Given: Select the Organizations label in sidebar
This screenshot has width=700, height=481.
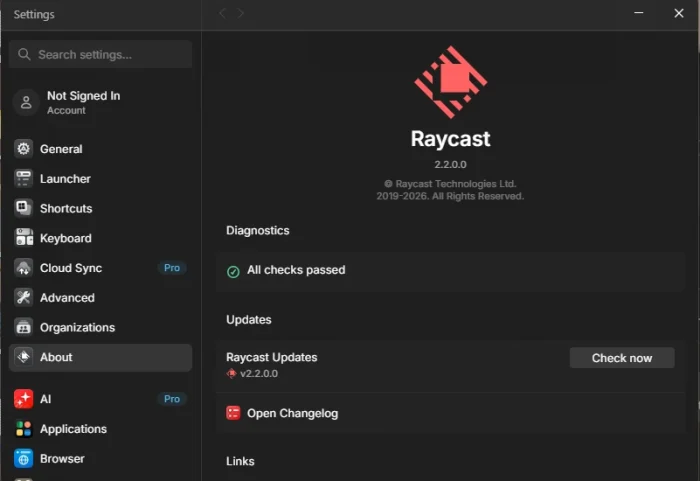Looking at the screenshot, I should point(77,327).
